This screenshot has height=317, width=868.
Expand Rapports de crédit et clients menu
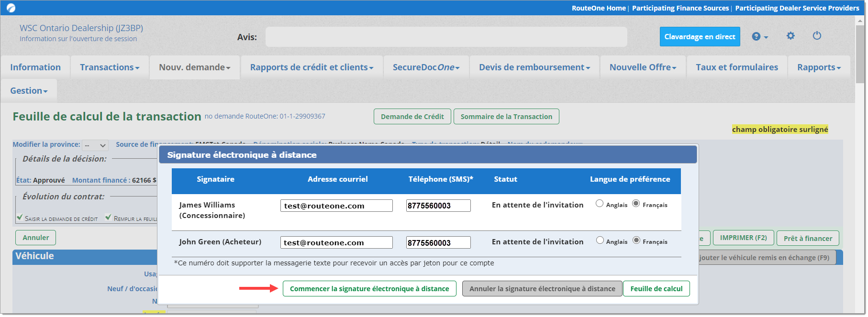(312, 67)
